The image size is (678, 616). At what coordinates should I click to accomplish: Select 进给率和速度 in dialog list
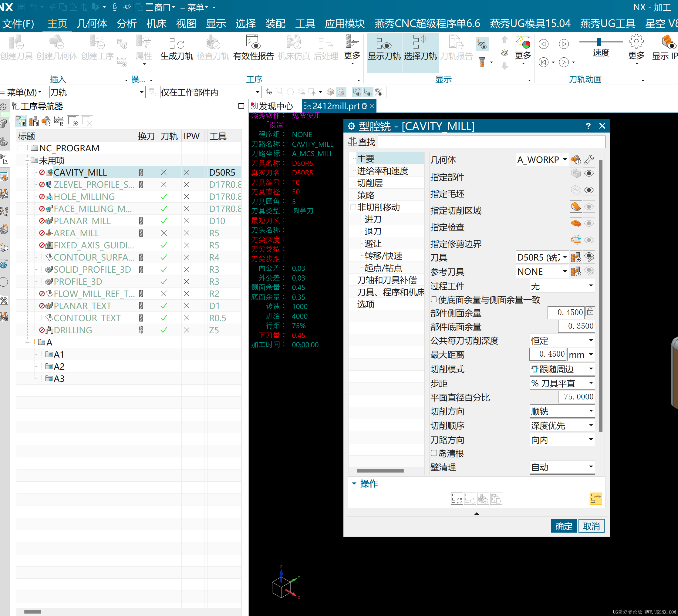point(383,171)
